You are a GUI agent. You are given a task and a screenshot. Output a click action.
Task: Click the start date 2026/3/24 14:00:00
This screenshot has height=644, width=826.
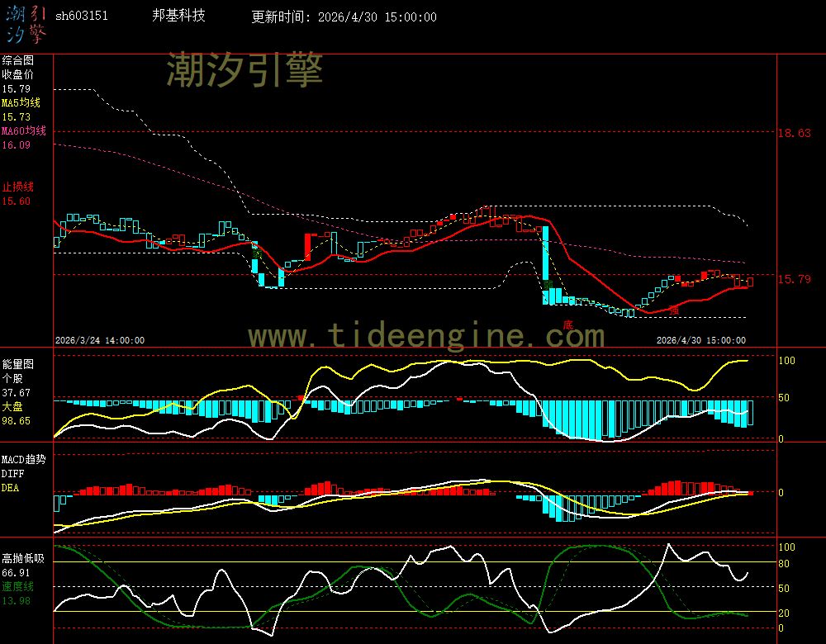(x=100, y=340)
